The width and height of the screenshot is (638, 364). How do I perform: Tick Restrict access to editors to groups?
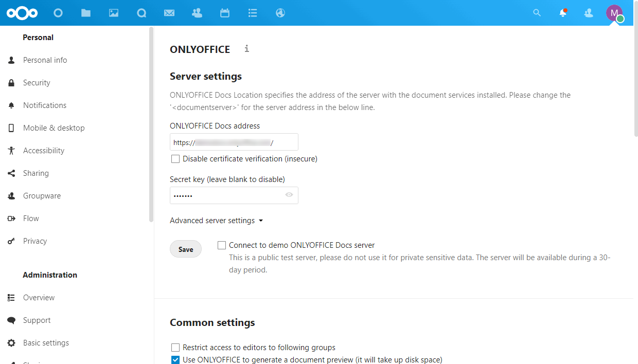click(175, 348)
